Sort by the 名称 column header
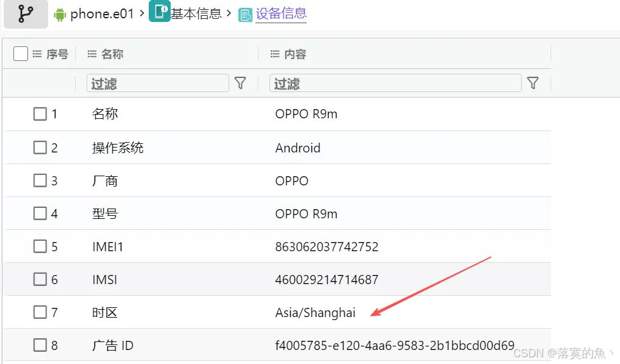 [x=112, y=54]
